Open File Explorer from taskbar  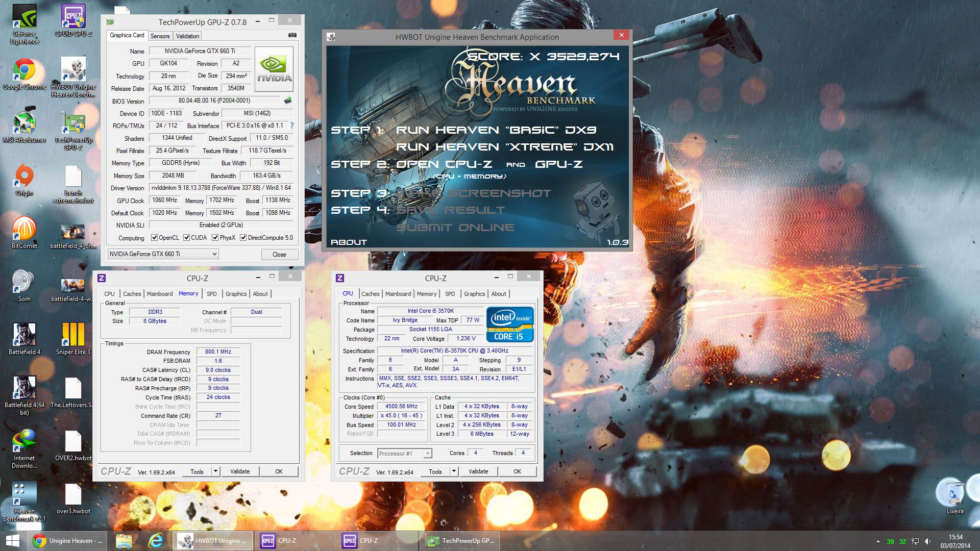point(124,541)
